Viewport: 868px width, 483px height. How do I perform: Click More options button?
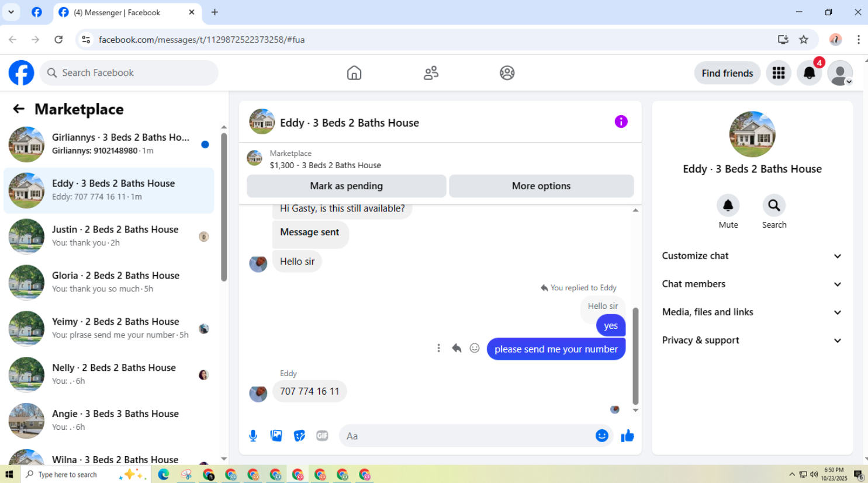pos(541,186)
